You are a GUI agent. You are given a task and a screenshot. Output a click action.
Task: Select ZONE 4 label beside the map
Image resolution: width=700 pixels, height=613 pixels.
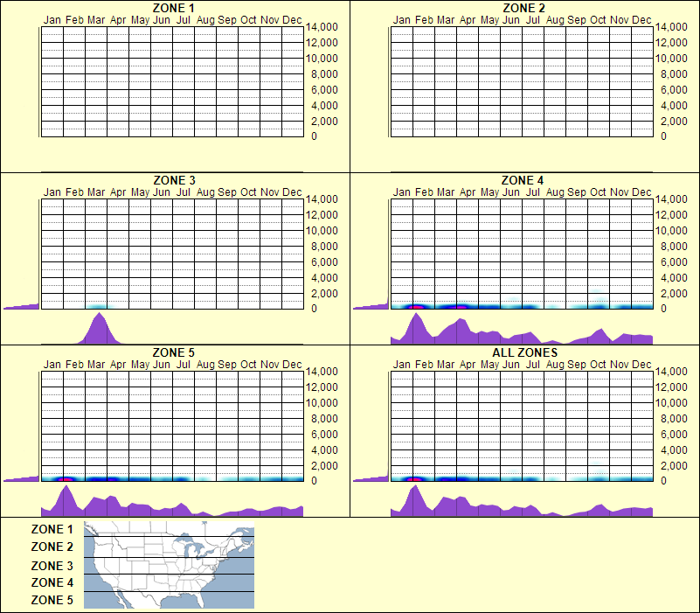tap(52, 582)
